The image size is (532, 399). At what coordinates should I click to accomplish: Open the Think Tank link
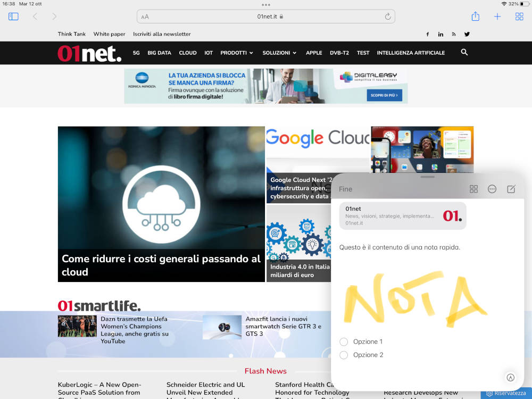tap(72, 34)
